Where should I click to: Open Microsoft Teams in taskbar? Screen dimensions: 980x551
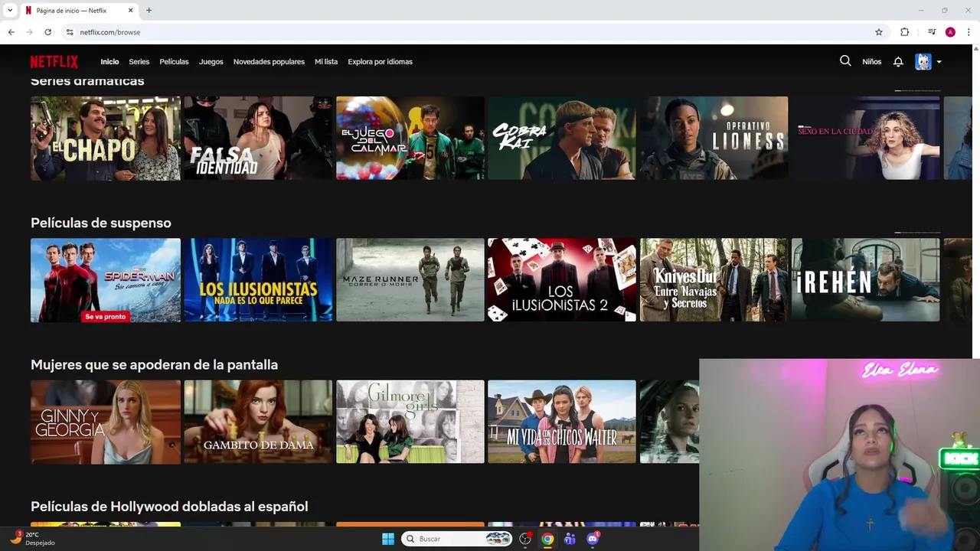570,539
